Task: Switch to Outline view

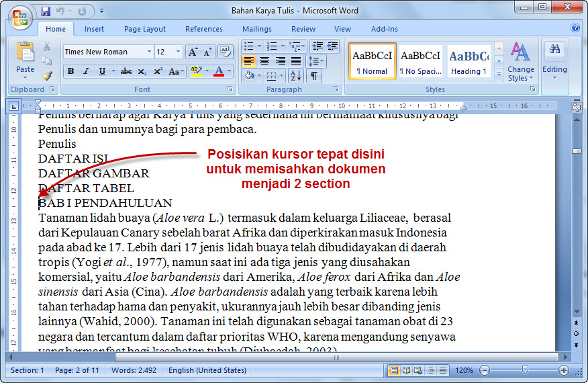Action: (430, 371)
